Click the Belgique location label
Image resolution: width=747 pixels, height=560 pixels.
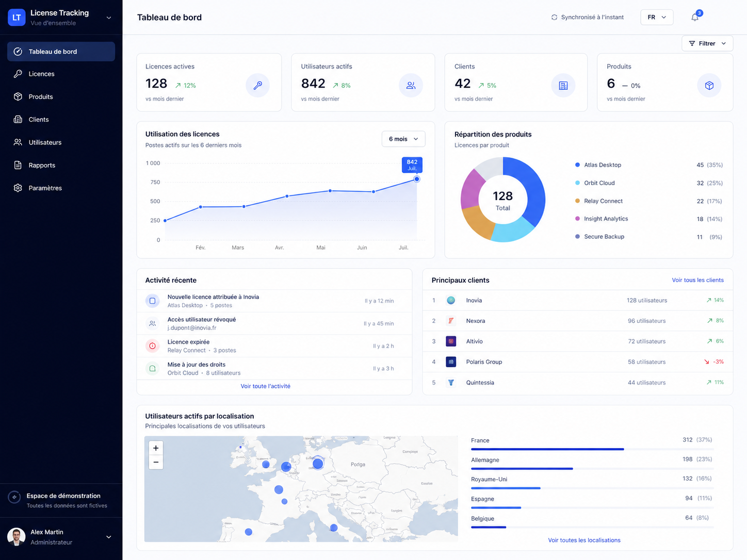[x=482, y=519]
